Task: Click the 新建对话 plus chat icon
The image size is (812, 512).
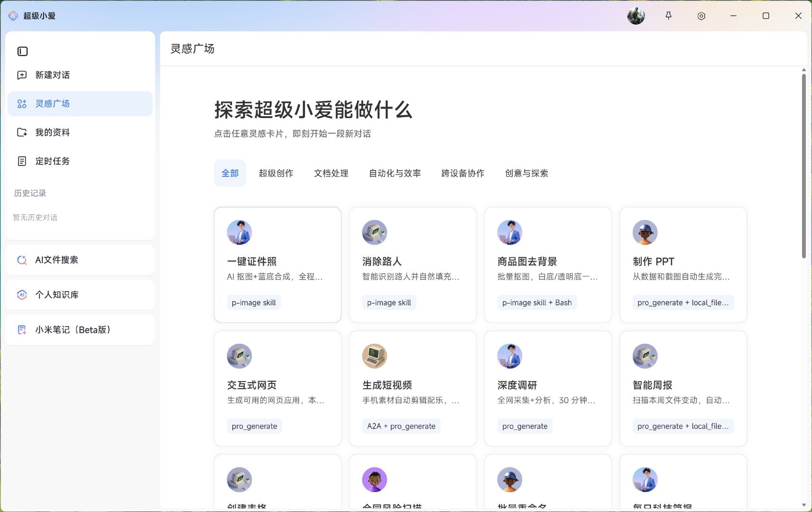Action: click(22, 75)
